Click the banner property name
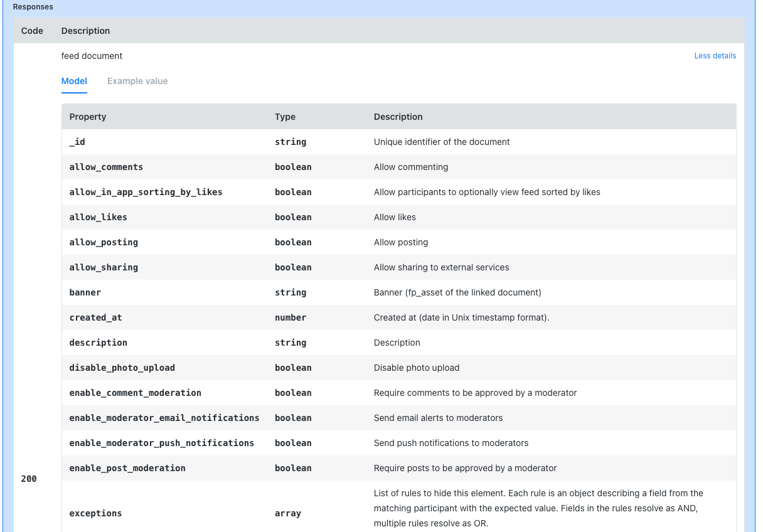Viewport: 763px width, 532px height. (85, 292)
